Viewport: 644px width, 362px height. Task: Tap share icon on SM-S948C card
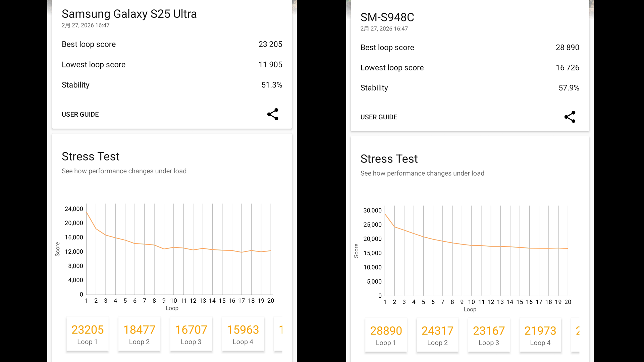pyautogui.click(x=570, y=117)
